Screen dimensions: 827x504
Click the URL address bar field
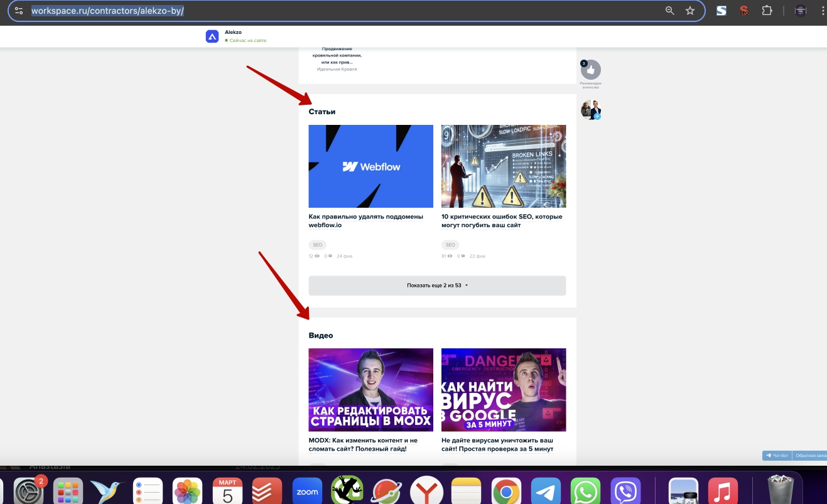click(x=345, y=11)
